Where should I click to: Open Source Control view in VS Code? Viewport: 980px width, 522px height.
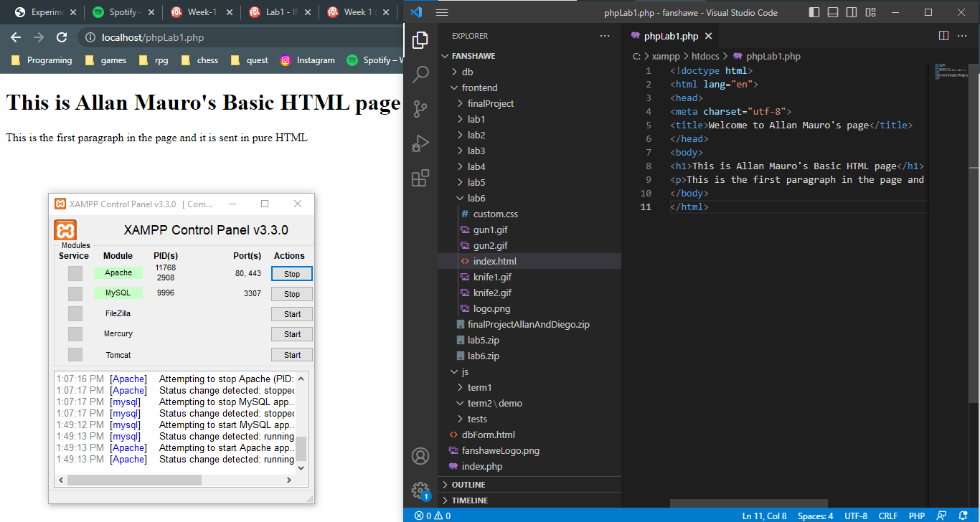point(420,109)
